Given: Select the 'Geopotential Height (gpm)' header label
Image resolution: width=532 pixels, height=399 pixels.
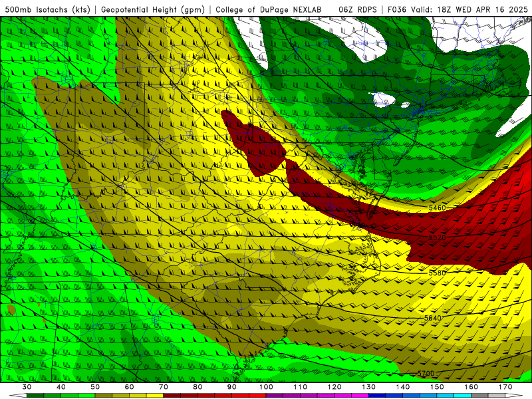Looking at the screenshot, I should (153, 9).
